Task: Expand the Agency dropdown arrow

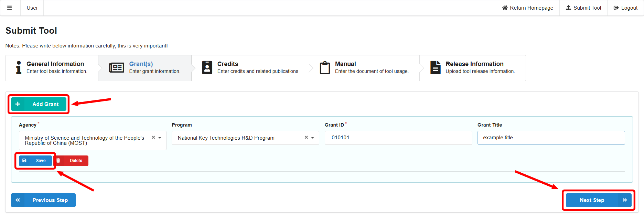Action: tap(160, 138)
